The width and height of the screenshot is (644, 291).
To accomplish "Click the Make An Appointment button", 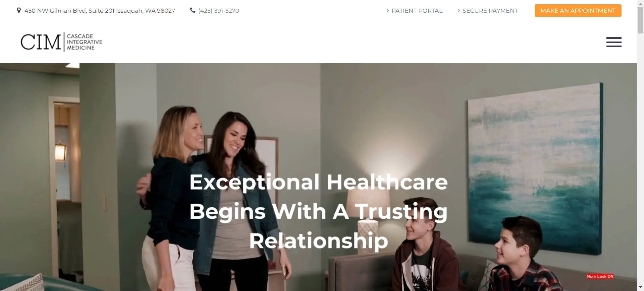I will tap(578, 11).
